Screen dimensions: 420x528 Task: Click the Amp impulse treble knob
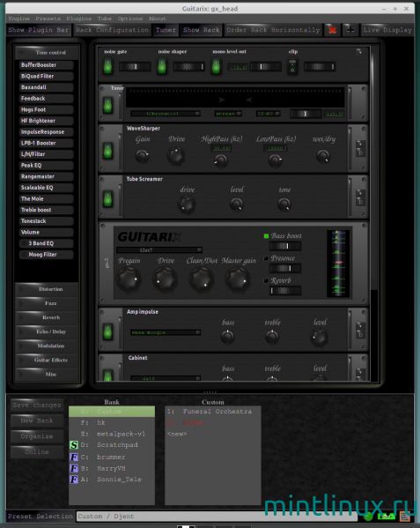click(272, 337)
